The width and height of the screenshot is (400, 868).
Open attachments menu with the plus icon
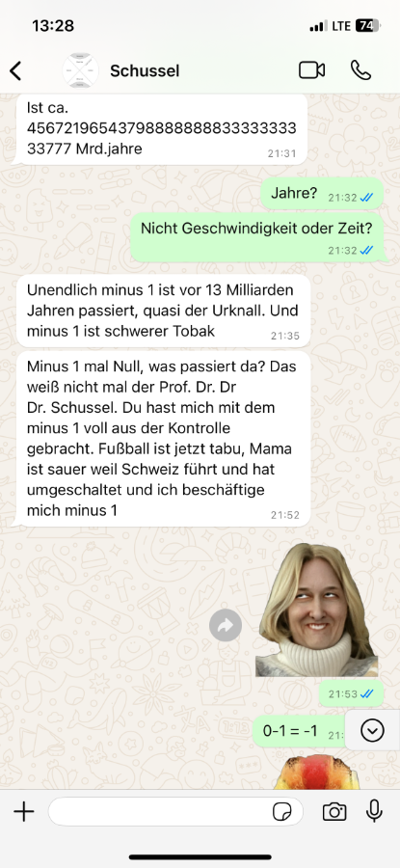24,812
